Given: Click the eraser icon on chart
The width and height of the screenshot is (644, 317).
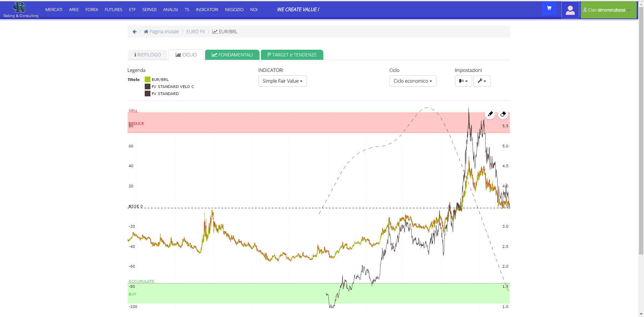Looking at the screenshot, I should point(503,114).
